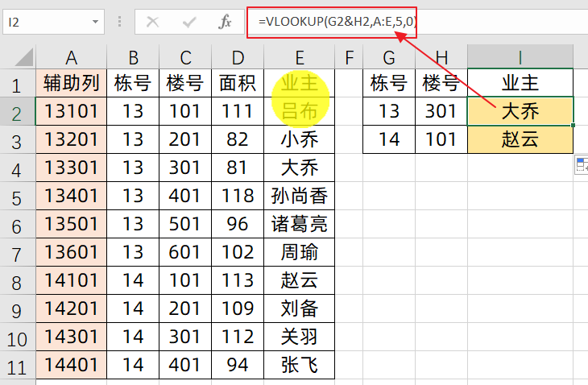Click cell E10 containing 关羽
Image resolution: width=588 pixels, height=385 pixels.
point(300,337)
